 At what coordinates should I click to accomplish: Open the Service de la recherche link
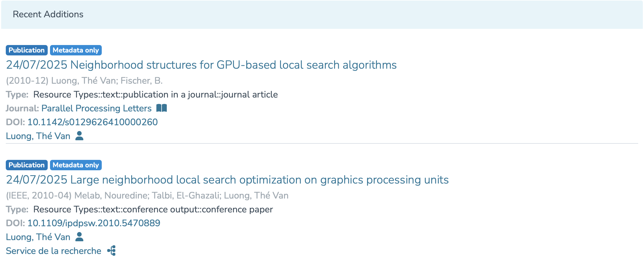click(x=53, y=251)
